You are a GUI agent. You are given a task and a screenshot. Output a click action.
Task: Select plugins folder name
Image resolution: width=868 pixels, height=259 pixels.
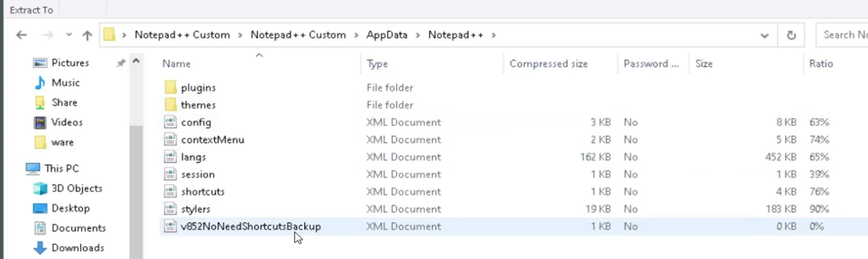198,88
